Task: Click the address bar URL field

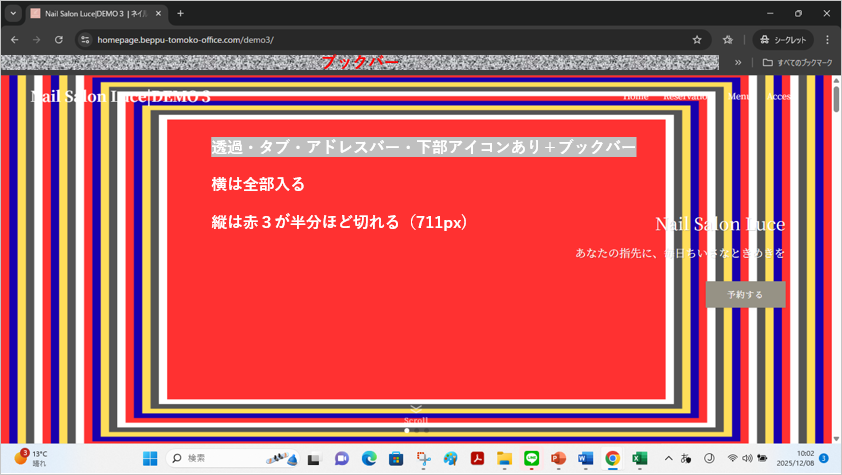Action: (392, 40)
